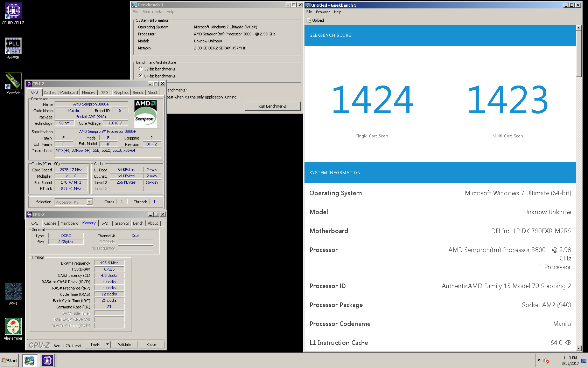Click the volume tray icon
This screenshot has width=588, height=368.
pos(546,361)
